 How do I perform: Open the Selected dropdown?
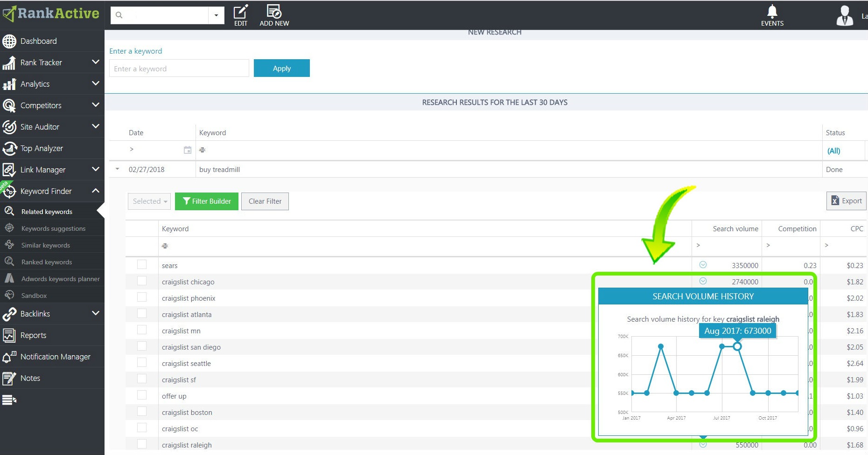pos(149,201)
